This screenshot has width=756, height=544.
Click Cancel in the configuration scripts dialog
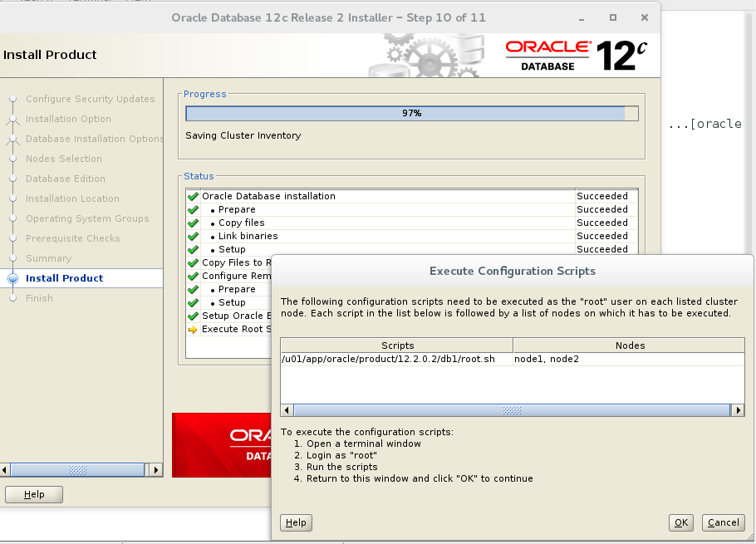point(722,522)
